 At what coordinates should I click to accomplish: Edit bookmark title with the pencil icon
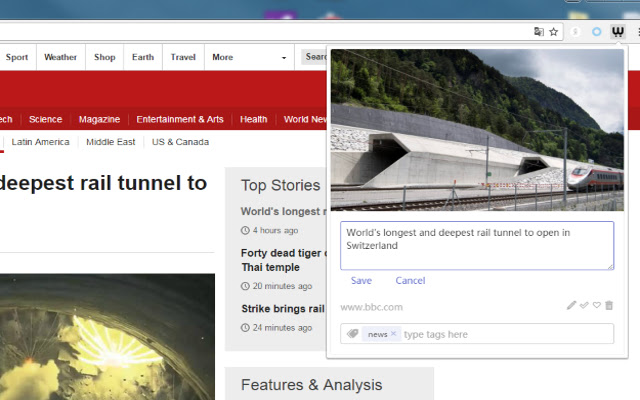(x=571, y=305)
